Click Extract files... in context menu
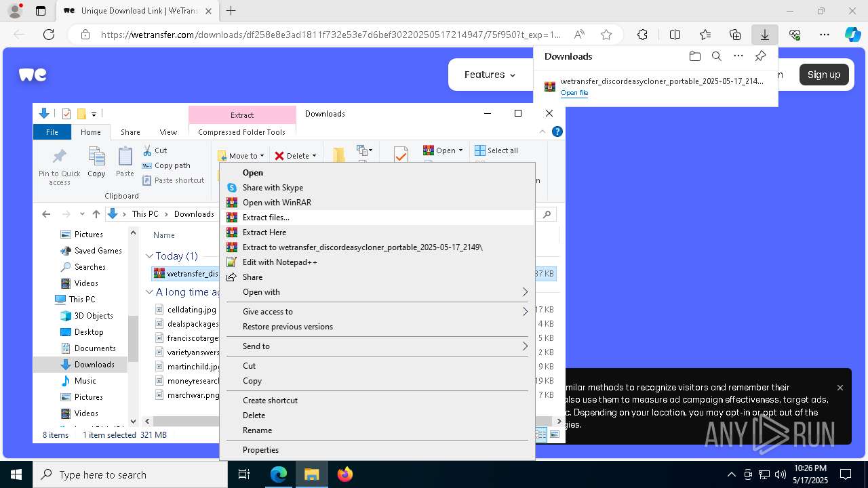This screenshot has width=868, height=488. tap(377, 218)
